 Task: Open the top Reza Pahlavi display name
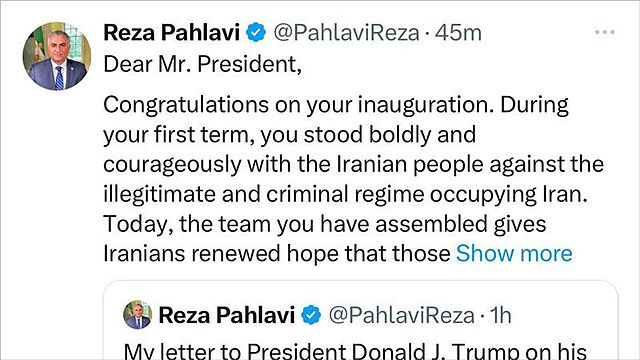171,33
